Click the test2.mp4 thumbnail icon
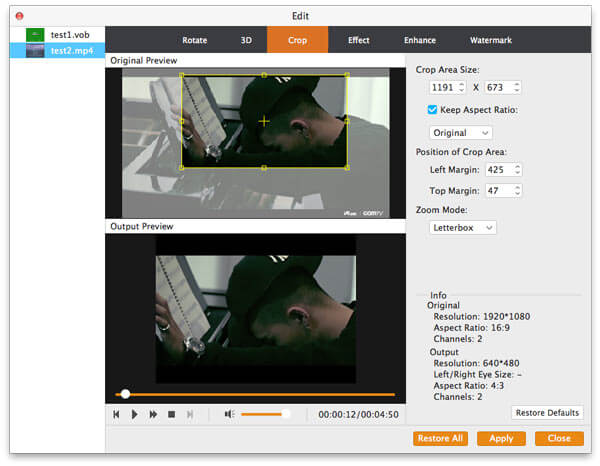This screenshot has height=466, width=600. coord(35,51)
